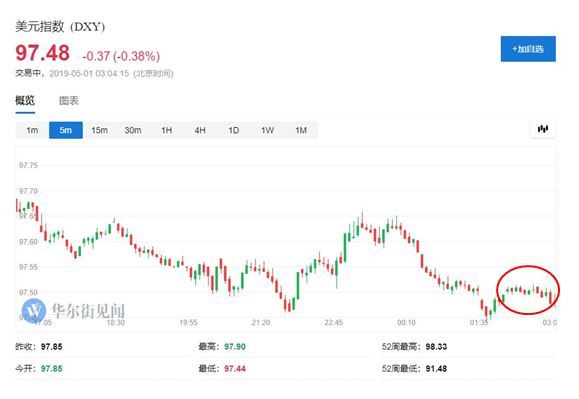
Task: Click the 华尔街见闻 watermark logo icon
Action: click(34, 310)
